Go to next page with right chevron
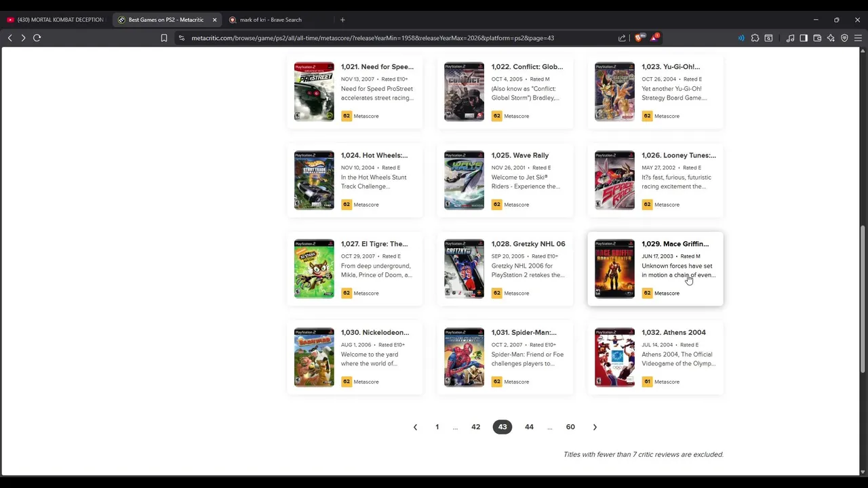Viewport: 868px width, 488px height. 595,427
